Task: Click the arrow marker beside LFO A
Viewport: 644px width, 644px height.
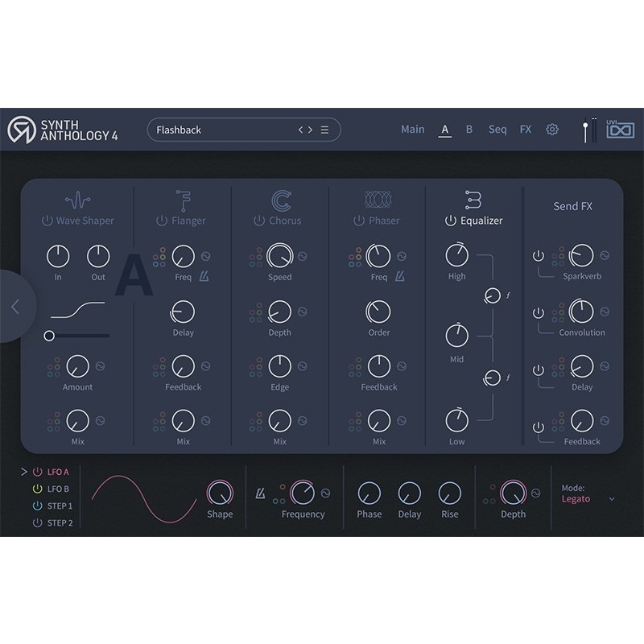Action: click(x=24, y=472)
